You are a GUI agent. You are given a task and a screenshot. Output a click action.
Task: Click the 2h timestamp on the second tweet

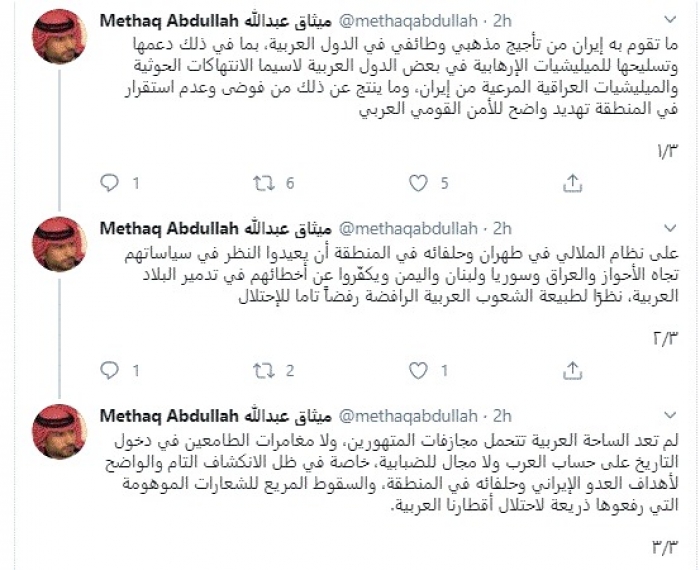click(x=502, y=226)
